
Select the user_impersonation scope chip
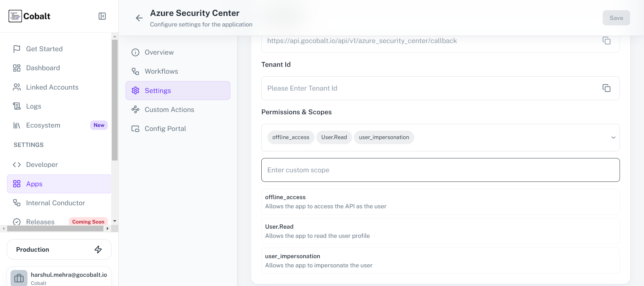pyautogui.click(x=384, y=137)
